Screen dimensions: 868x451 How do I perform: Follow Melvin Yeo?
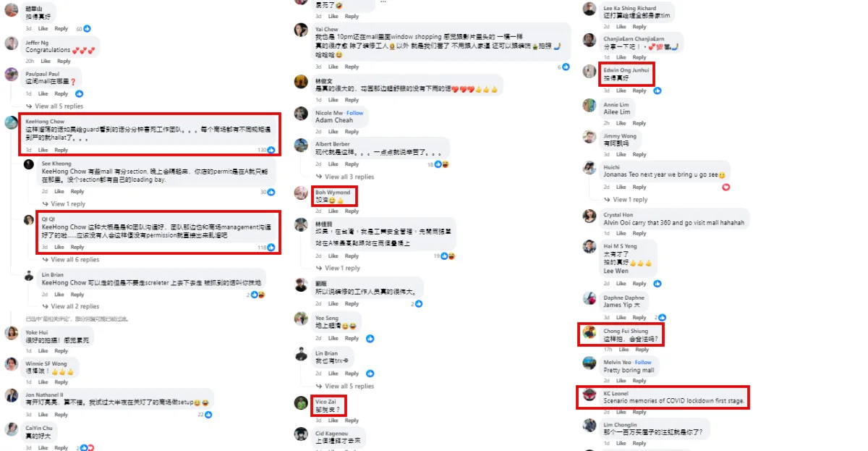[643, 362]
